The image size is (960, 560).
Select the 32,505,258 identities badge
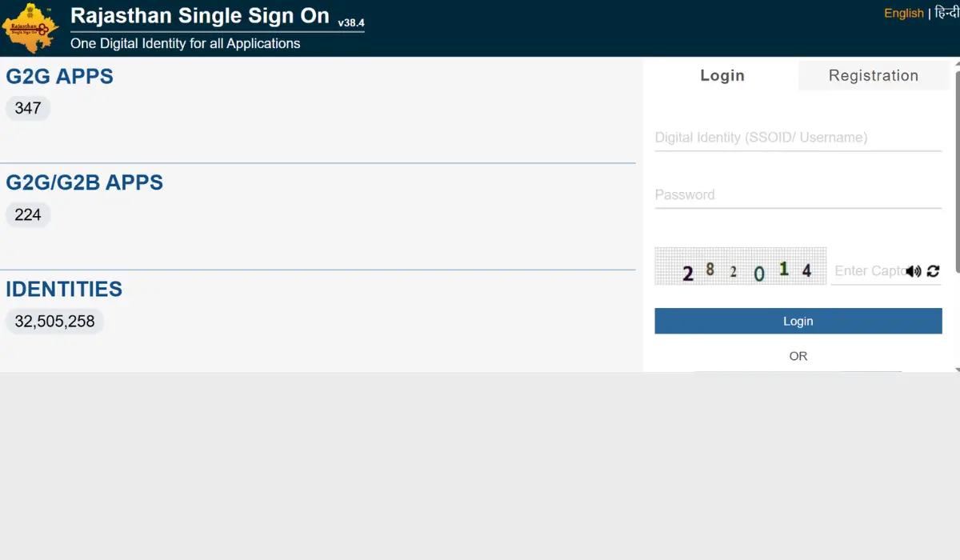[54, 322]
